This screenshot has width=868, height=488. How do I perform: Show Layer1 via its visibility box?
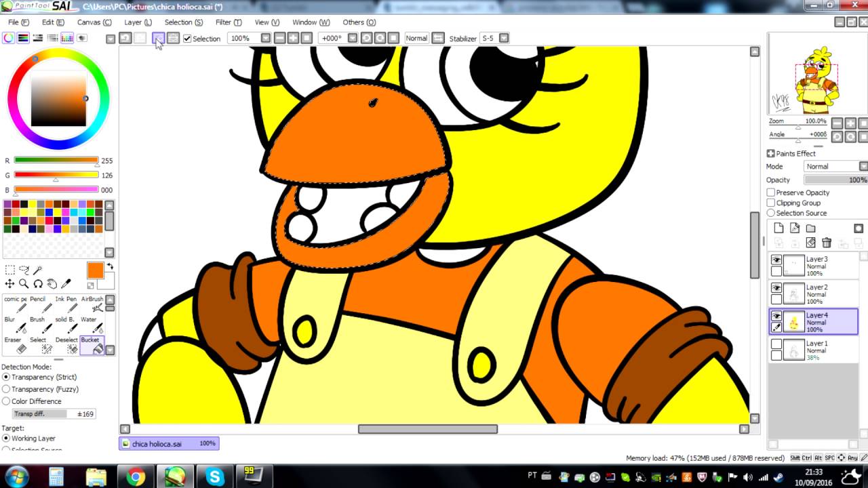click(x=776, y=344)
